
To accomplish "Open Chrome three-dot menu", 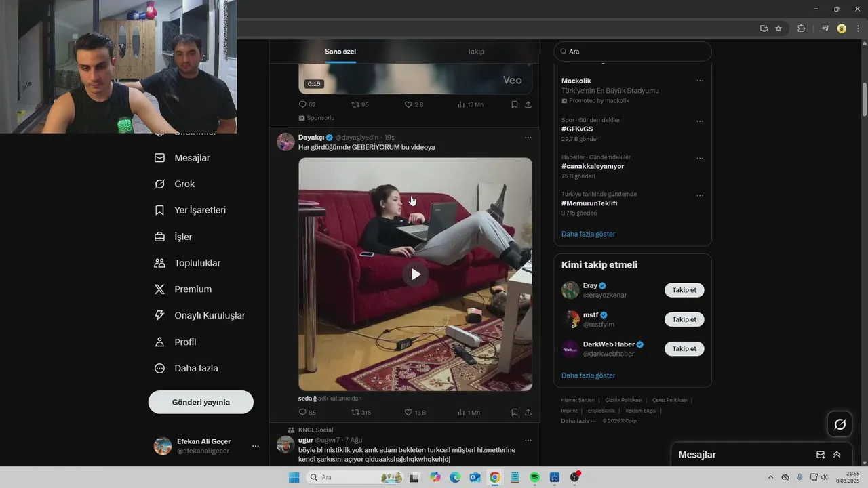I will click(858, 28).
